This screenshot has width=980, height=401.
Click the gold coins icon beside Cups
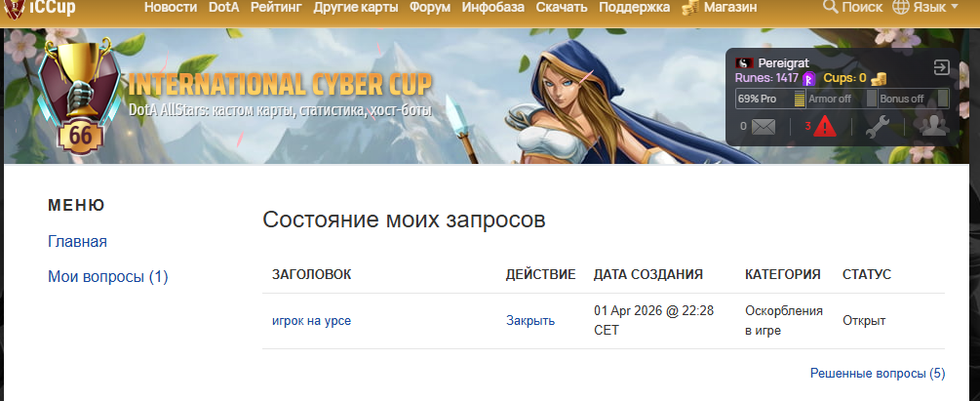pos(879,79)
